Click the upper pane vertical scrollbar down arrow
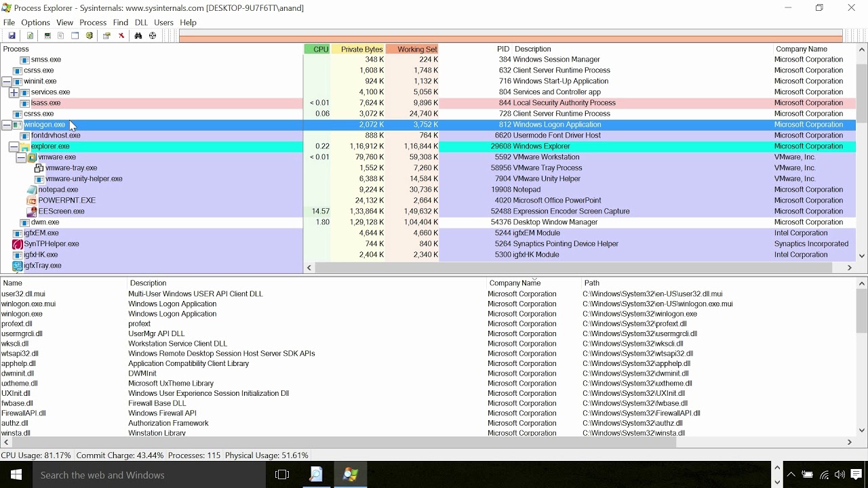 point(862,256)
